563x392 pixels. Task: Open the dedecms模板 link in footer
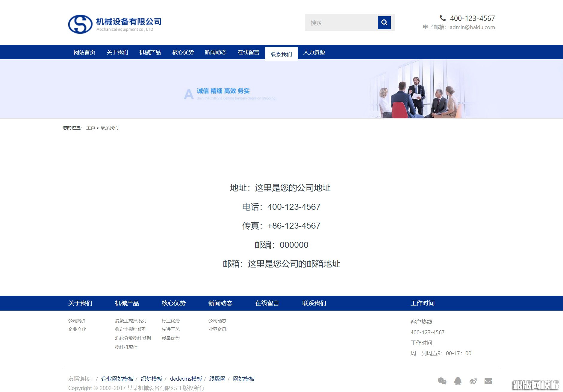pos(186,379)
